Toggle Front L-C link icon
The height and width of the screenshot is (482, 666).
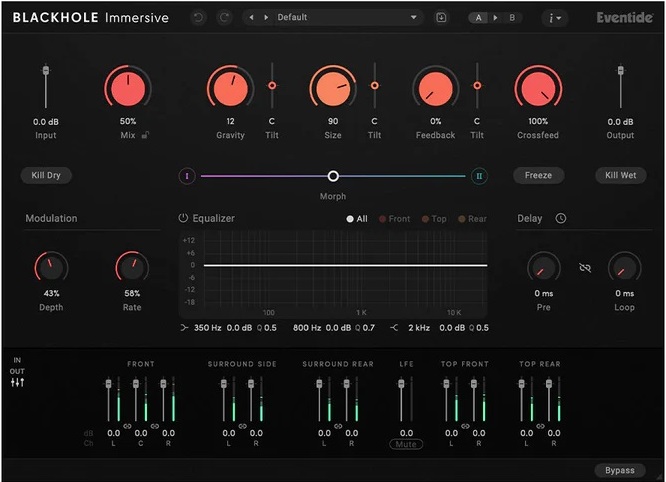(x=127, y=426)
